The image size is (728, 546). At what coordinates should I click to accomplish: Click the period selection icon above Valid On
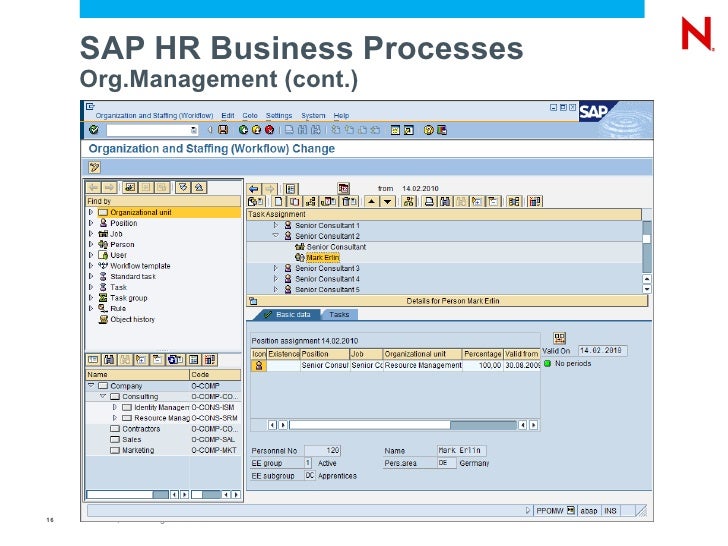tap(559, 338)
